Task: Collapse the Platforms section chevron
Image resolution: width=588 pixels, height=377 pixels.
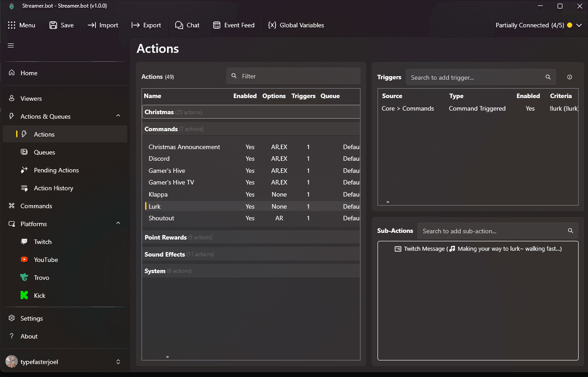Action: [118, 223]
